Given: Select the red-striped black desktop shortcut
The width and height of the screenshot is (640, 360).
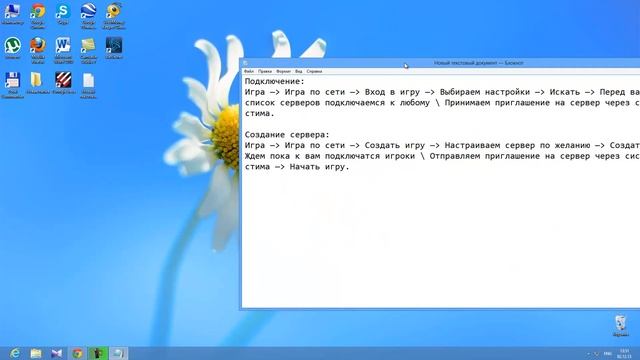Looking at the screenshot, I should click(x=63, y=83).
